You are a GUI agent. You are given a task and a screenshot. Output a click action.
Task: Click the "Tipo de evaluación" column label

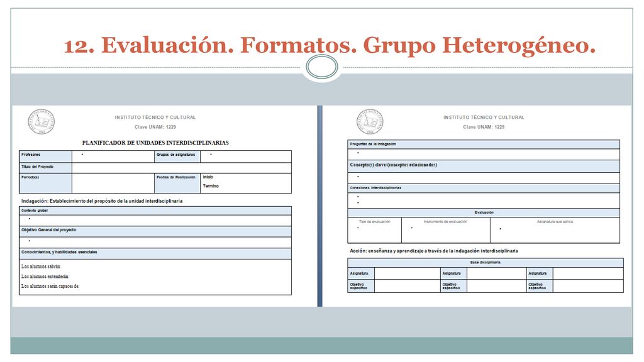375,222
